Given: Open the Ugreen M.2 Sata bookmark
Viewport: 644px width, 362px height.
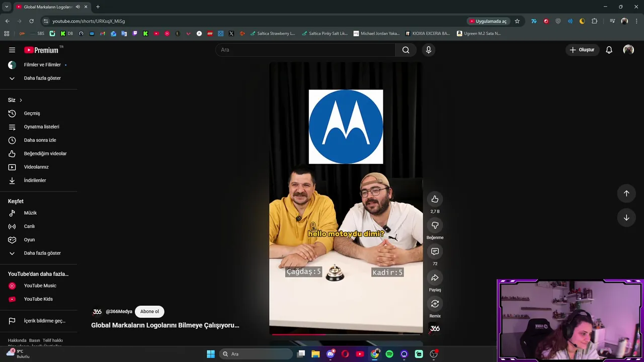Looking at the screenshot, I should [479, 34].
